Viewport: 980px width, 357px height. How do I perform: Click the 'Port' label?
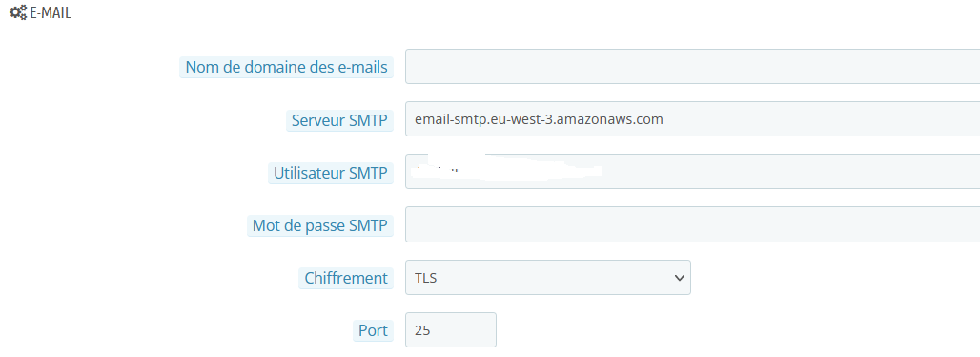[373, 330]
